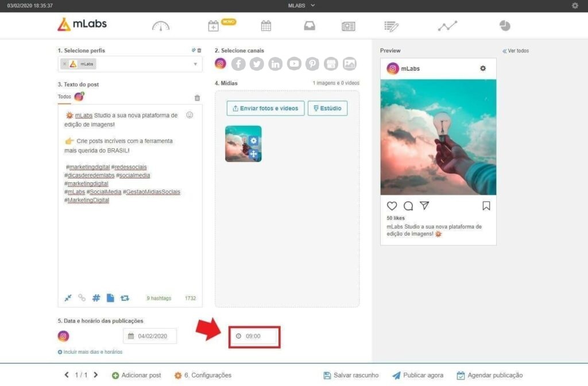Click the document template icon

coord(110,298)
